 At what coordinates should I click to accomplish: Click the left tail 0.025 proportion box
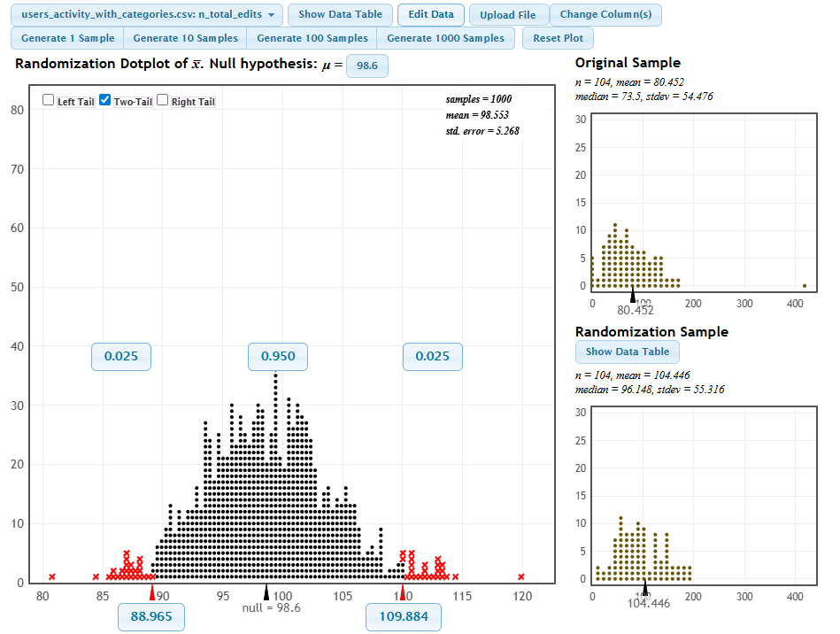click(121, 357)
